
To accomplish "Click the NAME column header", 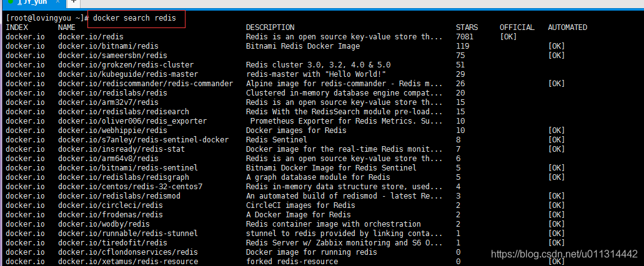I will (67, 27).
